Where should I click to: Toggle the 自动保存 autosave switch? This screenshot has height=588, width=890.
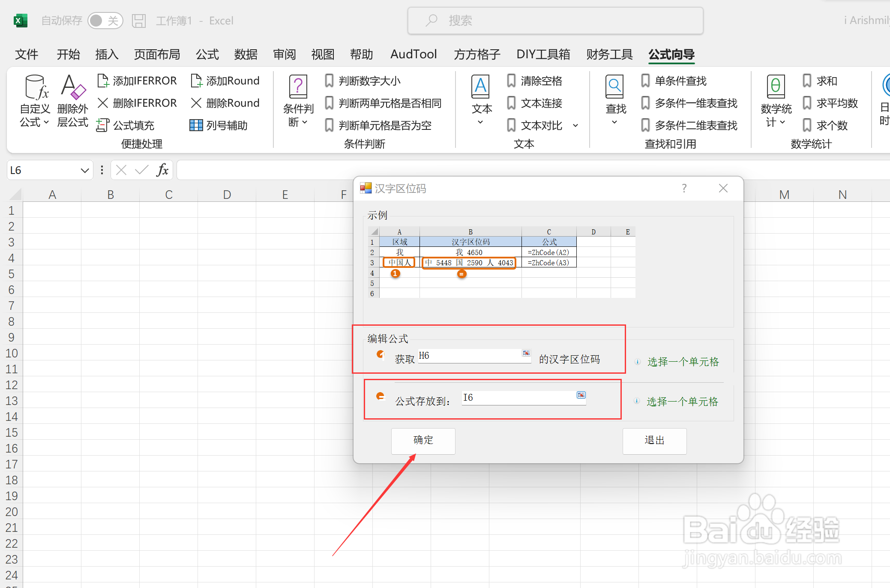click(x=105, y=21)
